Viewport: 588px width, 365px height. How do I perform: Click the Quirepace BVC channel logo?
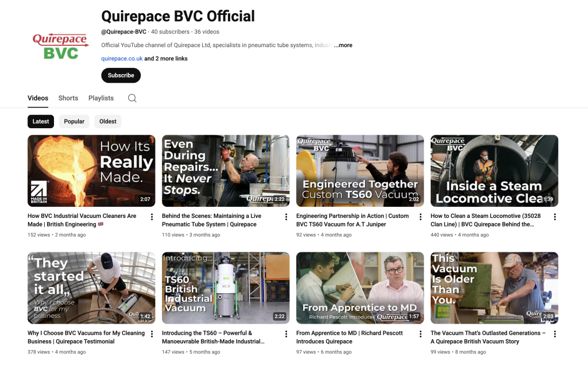click(60, 46)
